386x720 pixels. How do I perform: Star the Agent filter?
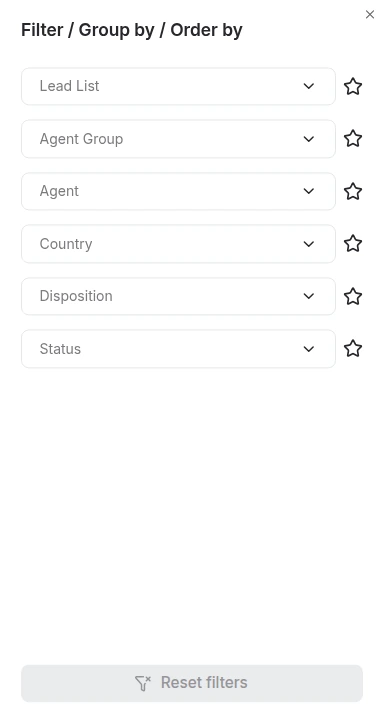point(353,191)
